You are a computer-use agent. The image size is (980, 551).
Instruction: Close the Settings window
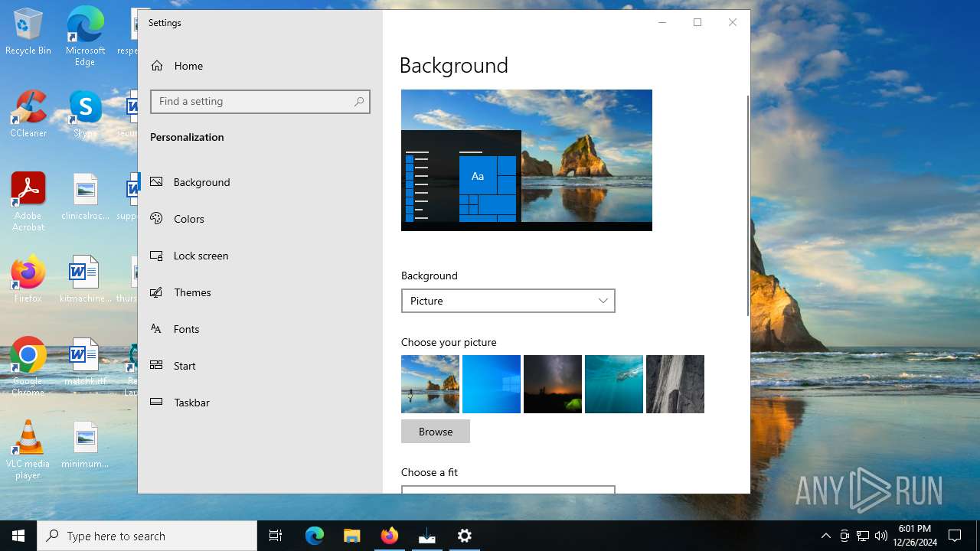[733, 22]
